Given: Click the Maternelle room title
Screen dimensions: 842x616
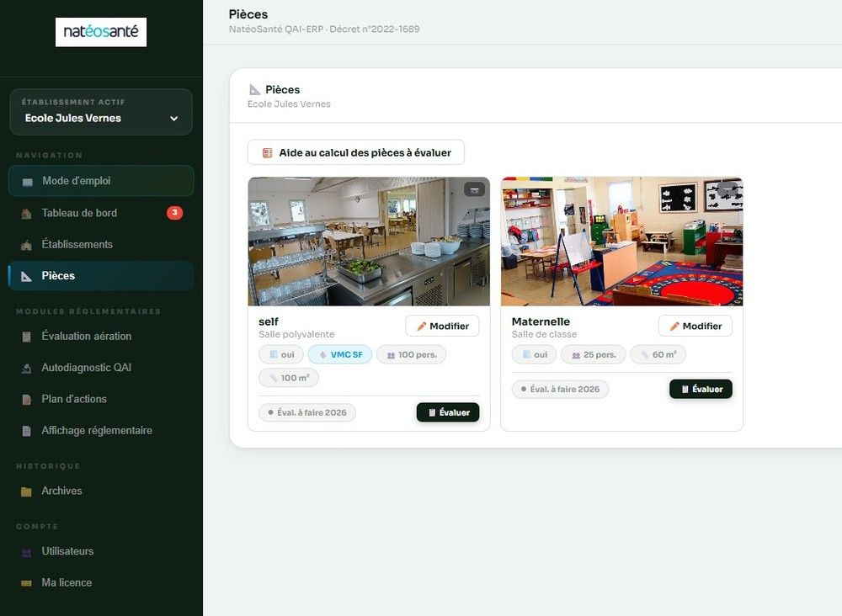Looking at the screenshot, I should coord(541,321).
